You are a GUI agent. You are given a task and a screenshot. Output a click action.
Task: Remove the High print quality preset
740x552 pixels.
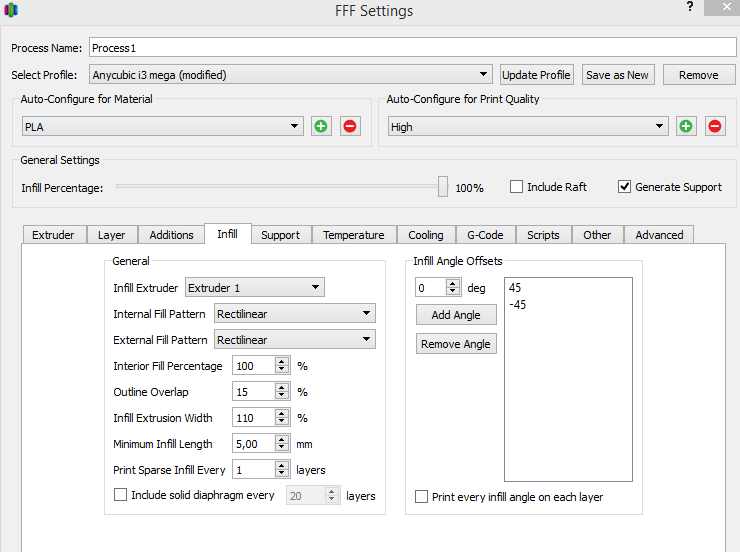click(x=715, y=126)
